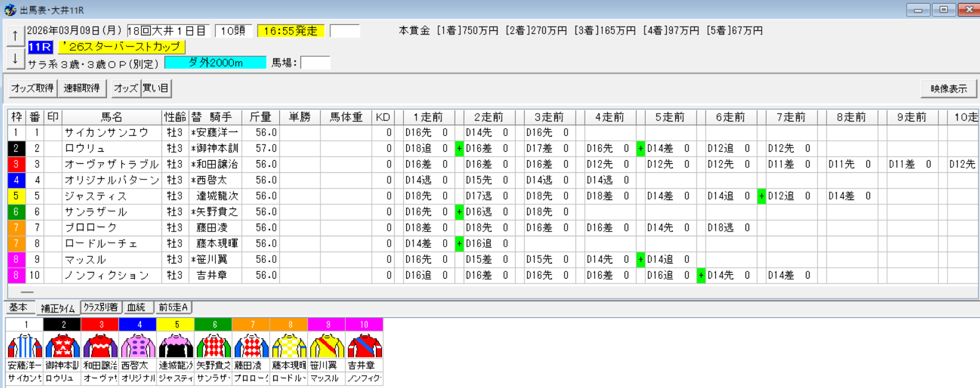The width and height of the screenshot is (980, 388).
Task: Select jockey silk icon for 吉井章
Action: click(x=365, y=346)
